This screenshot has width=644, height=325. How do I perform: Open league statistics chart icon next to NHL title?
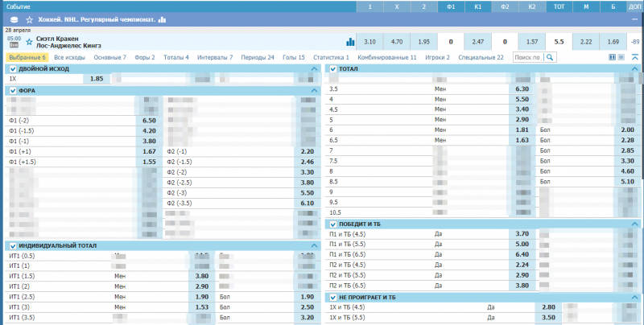click(x=162, y=19)
